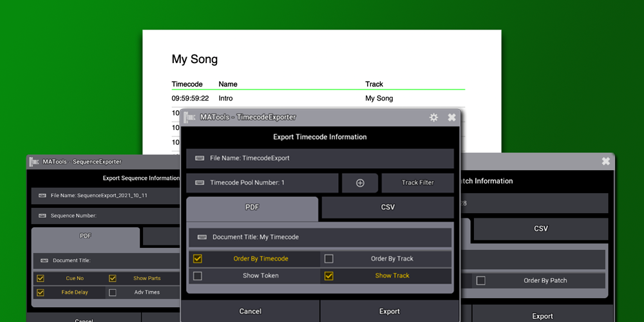This screenshot has height=322, width=644.
Task: Click Export in TimecodeExporter
Action: click(390, 311)
